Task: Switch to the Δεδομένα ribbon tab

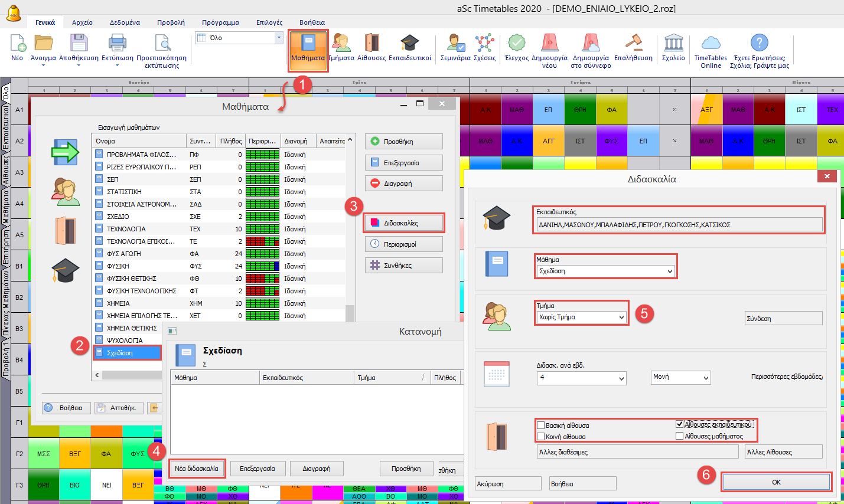Action: (125, 22)
